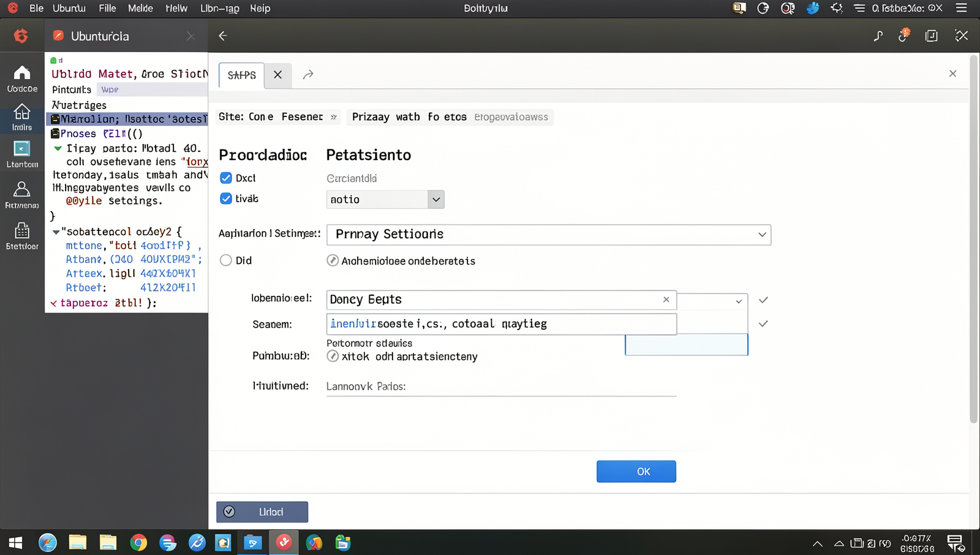Screen dimensions: 980x555
Task: Click the Lannovk Parlos input field
Action: 501,387
